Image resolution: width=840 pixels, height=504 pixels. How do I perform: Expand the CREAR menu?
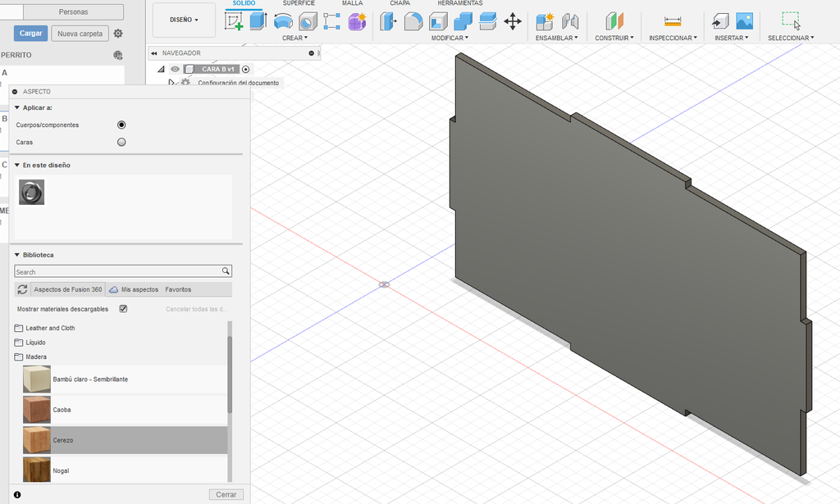point(294,38)
